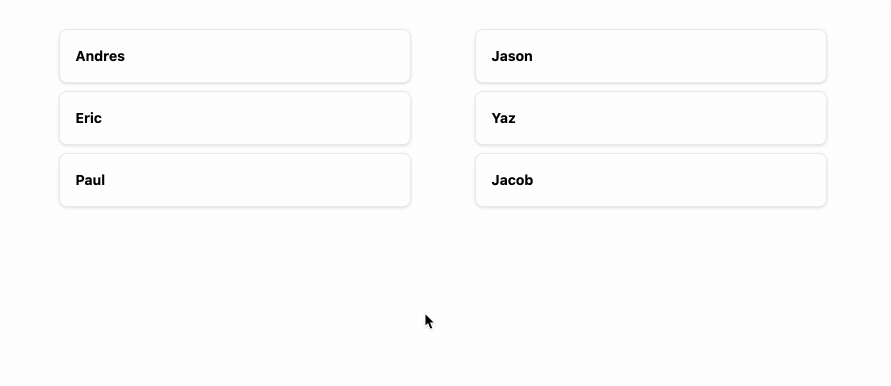Choose the Jacob card

coord(651,180)
